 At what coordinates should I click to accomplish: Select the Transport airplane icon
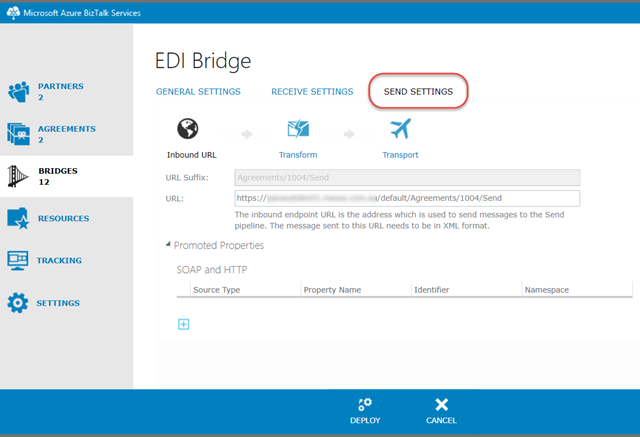coord(400,129)
